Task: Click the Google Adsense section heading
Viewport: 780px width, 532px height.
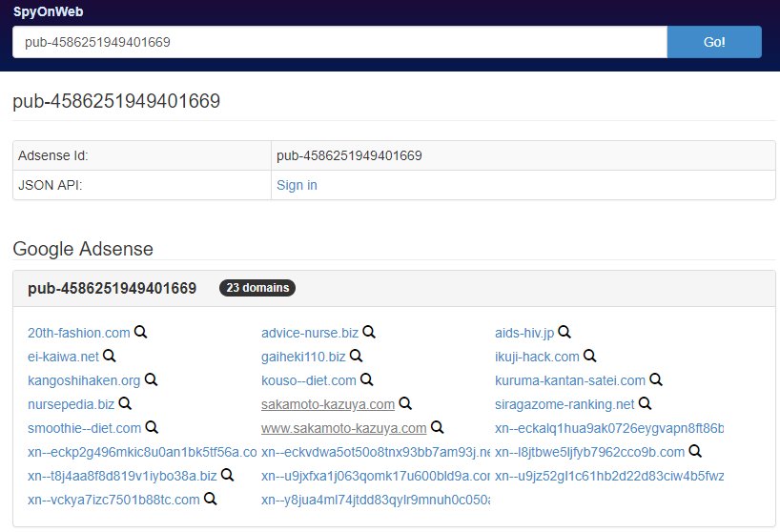Action: tap(83, 249)
